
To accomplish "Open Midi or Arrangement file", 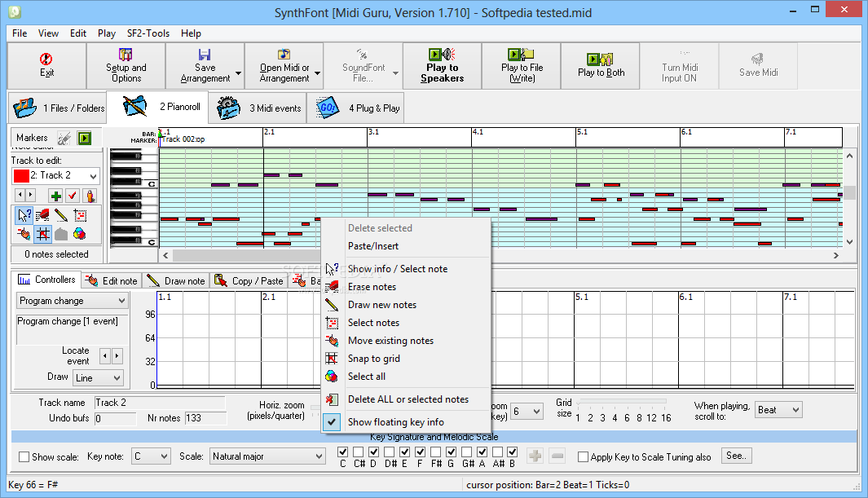I will click(284, 65).
